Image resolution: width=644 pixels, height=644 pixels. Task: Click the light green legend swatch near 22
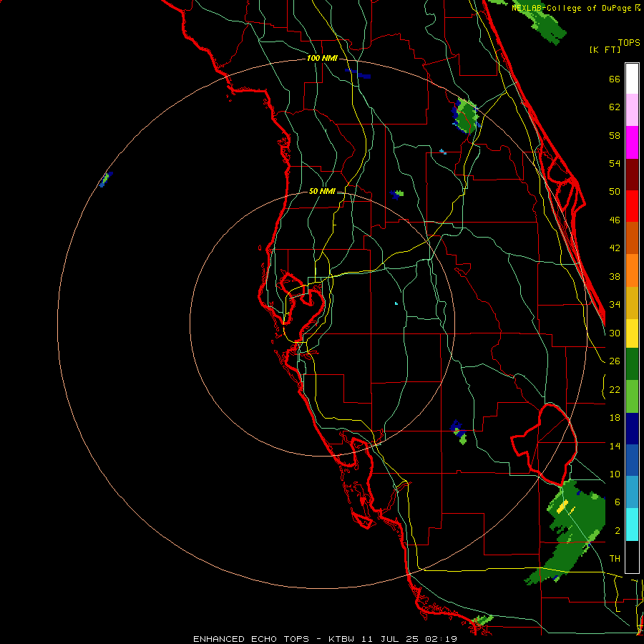[632, 396]
